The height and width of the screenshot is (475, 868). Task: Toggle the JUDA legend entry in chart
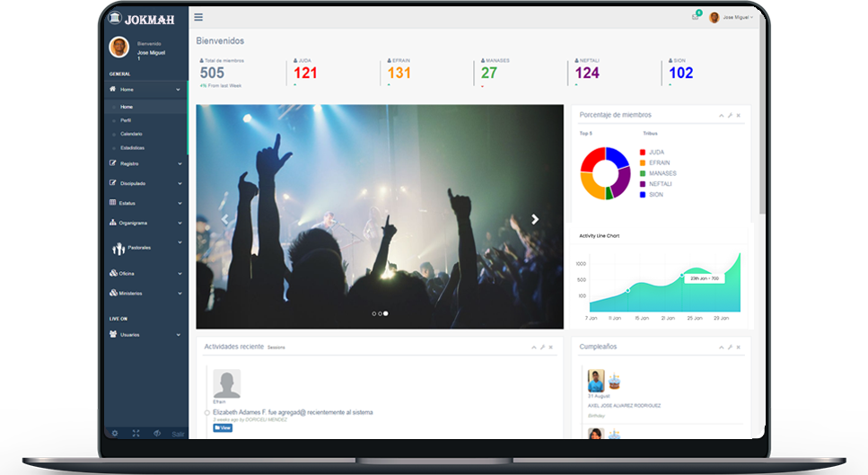click(652, 152)
